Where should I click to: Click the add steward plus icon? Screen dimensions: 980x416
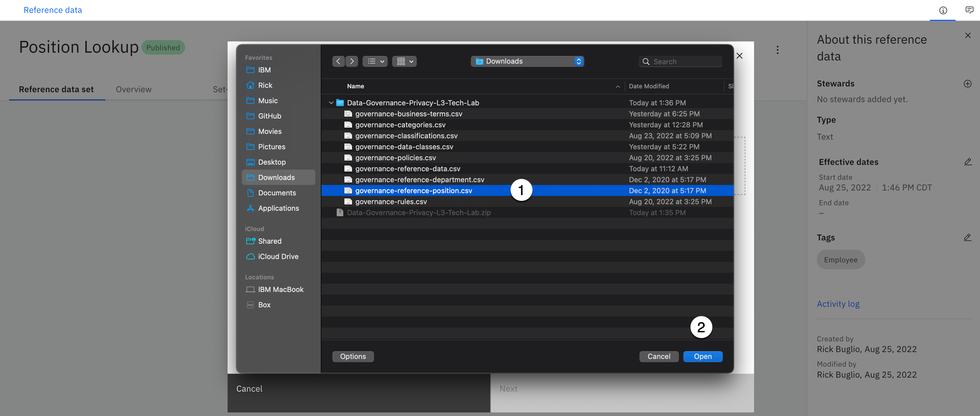tap(967, 84)
